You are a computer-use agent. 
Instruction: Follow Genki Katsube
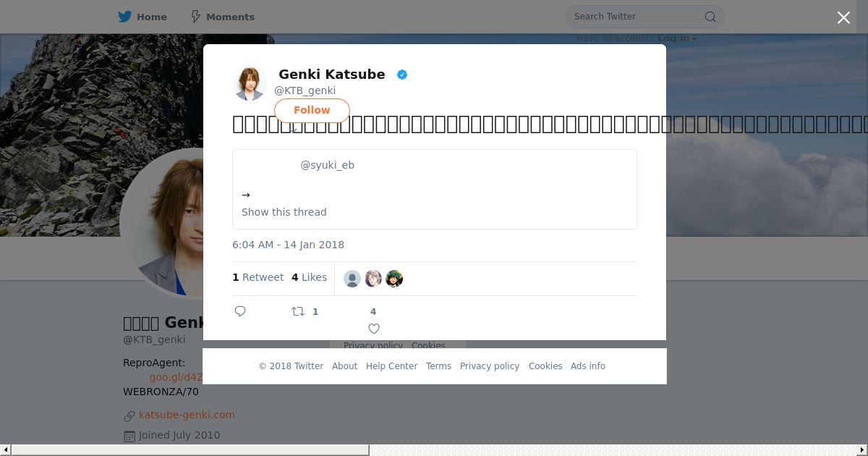[x=312, y=110]
